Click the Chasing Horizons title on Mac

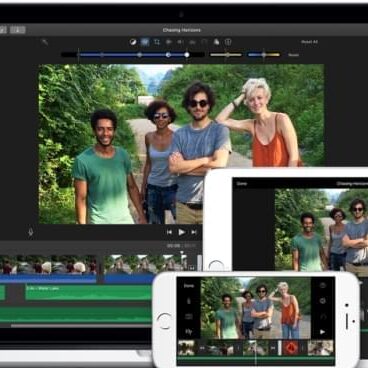click(x=182, y=30)
